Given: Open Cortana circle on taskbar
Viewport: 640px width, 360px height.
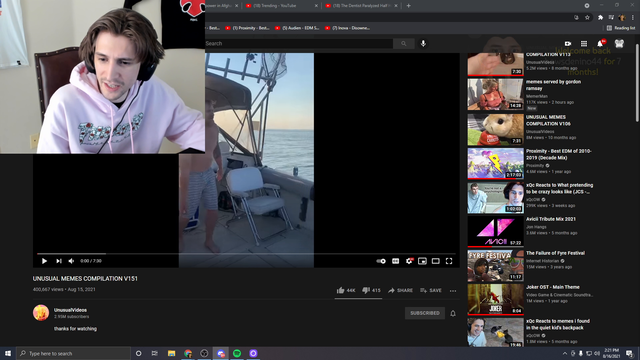Looking at the screenshot, I should [x=138, y=353].
